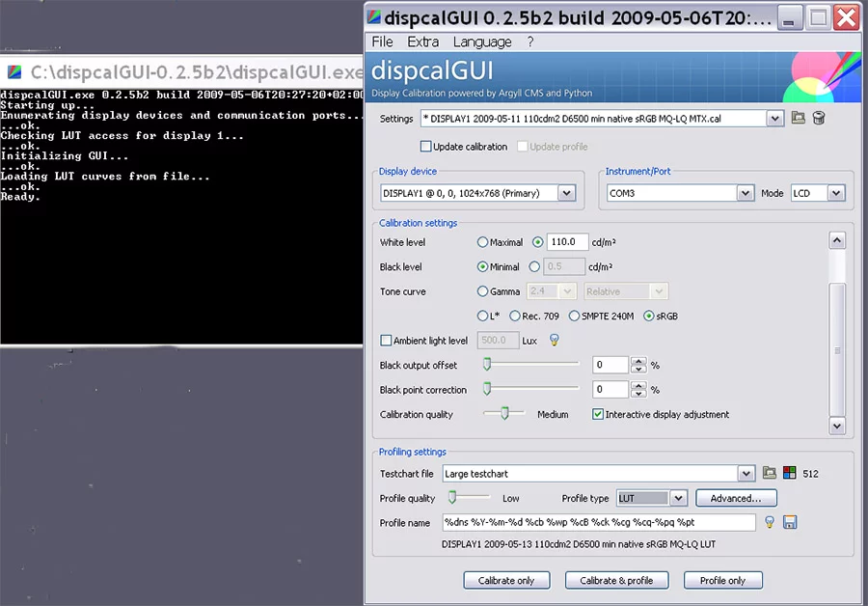Image resolution: width=868 pixels, height=606 pixels.
Task: Click the Profile quality slider
Action: click(x=469, y=497)
